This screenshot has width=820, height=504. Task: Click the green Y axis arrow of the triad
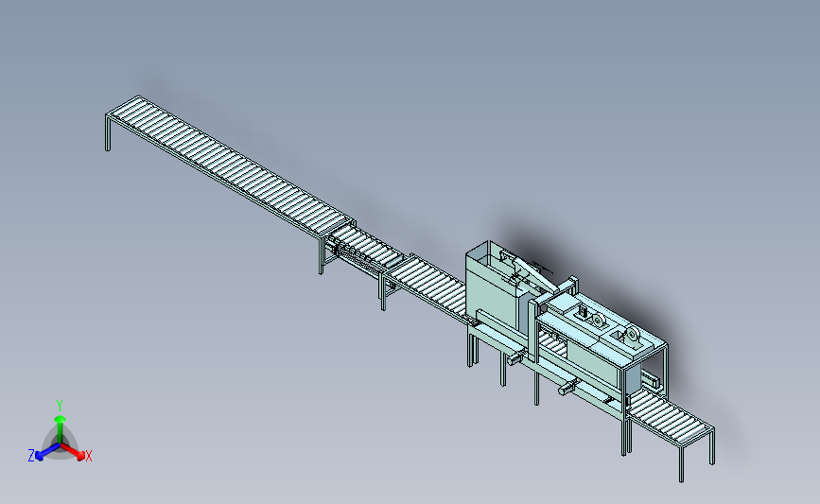[60, 428]
